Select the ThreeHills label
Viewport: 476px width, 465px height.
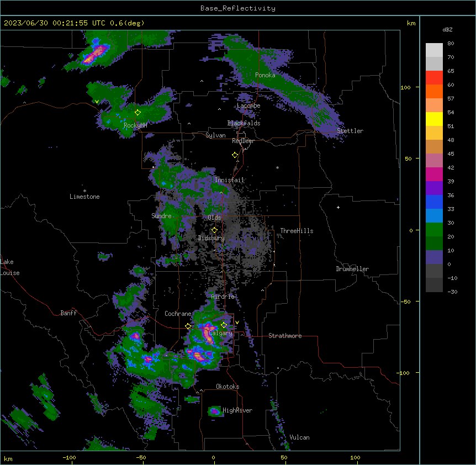[297, 231]
